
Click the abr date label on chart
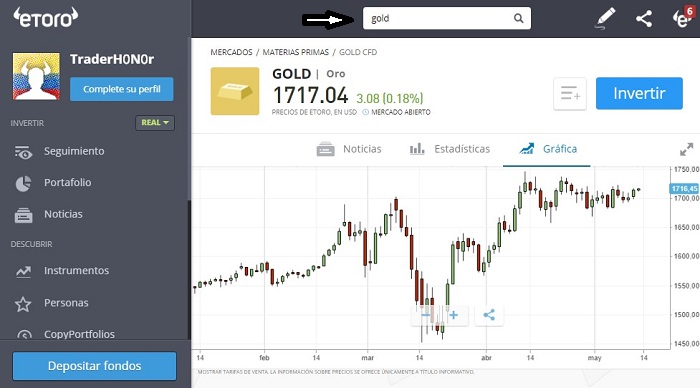click(486, 358)
